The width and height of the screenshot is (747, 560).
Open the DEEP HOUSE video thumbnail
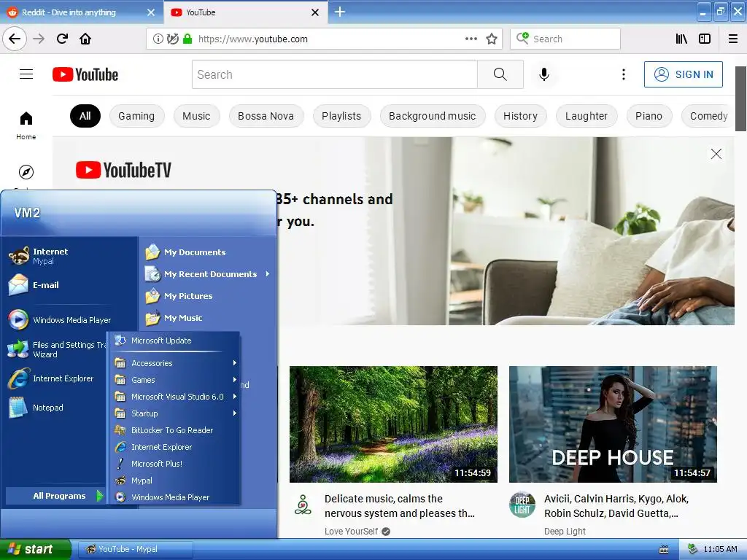click(613, 424)
